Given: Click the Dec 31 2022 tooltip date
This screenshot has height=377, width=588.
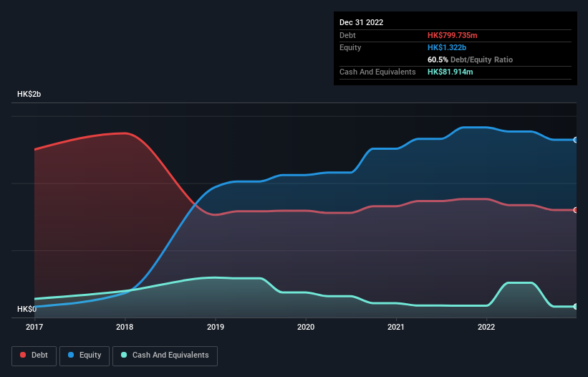Looking at the screenshot, I should 361,22.
